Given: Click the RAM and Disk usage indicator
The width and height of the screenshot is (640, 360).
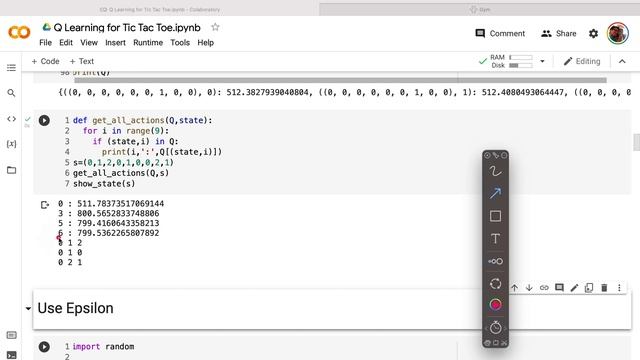Looking at the screenshot, I should tap(505, 61).
